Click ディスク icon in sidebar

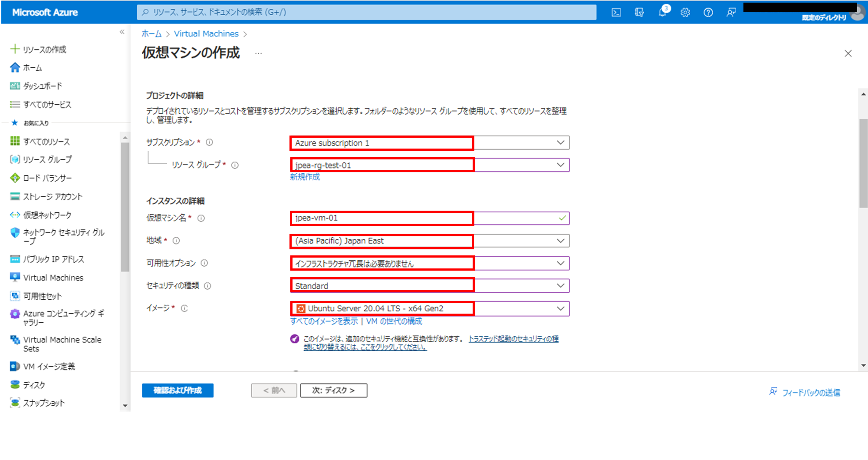tap(15, 384)
